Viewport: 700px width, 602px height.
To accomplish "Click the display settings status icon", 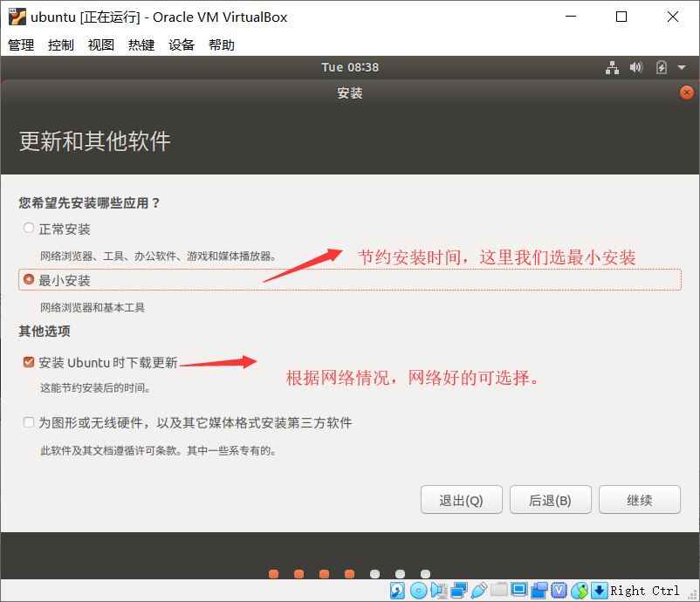I will 518,590.
